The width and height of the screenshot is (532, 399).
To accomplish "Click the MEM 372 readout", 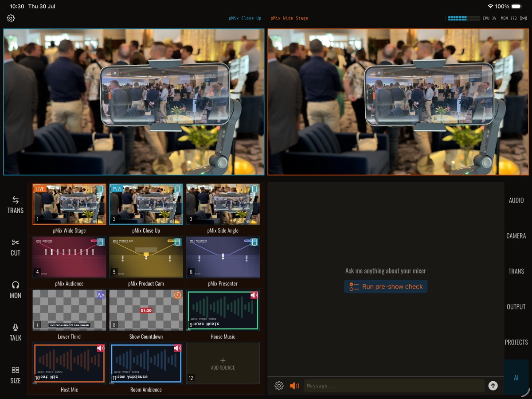I will [x=509, y=18].
